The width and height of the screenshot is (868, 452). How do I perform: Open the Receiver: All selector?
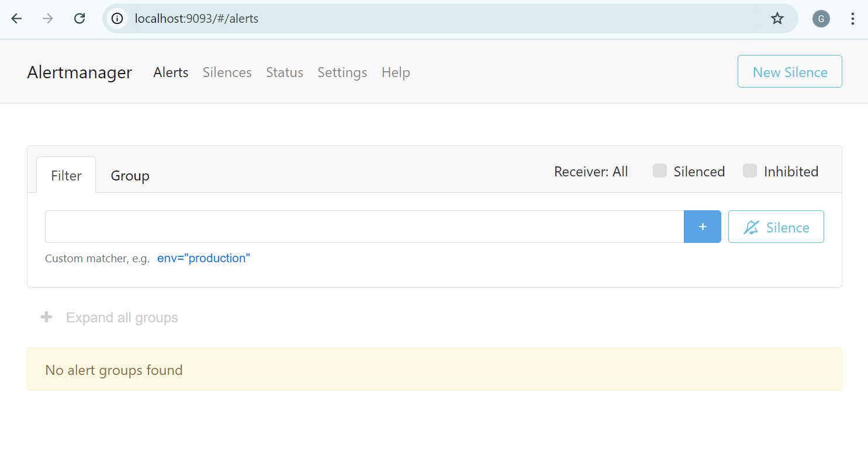pos(591,172)
